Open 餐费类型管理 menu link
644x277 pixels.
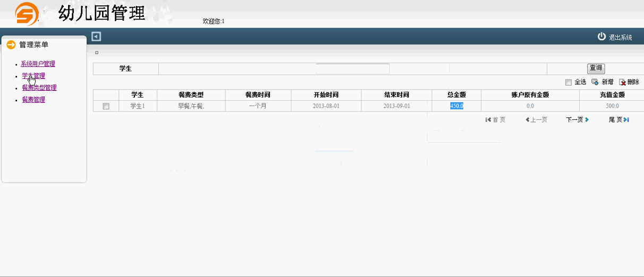[x=39, y=88]
